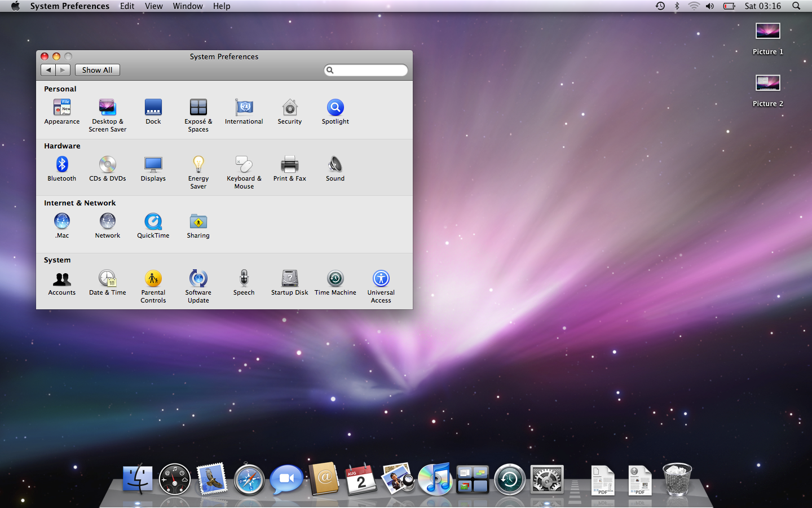Image resolution: width=812 pixels, height=508 pixels.
Task: Click the Show All button
Action: coord(97,70)
